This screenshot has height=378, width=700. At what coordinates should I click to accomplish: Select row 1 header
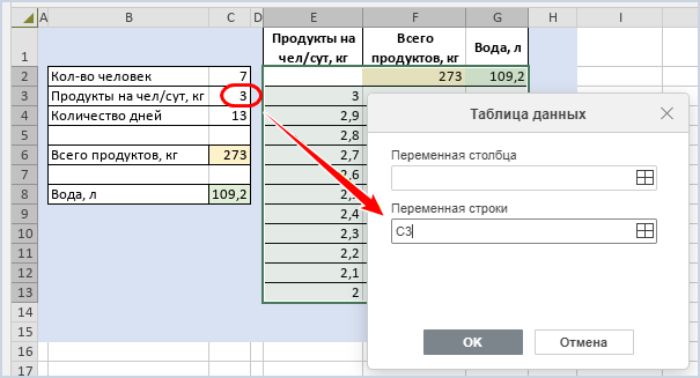[24, 47]
